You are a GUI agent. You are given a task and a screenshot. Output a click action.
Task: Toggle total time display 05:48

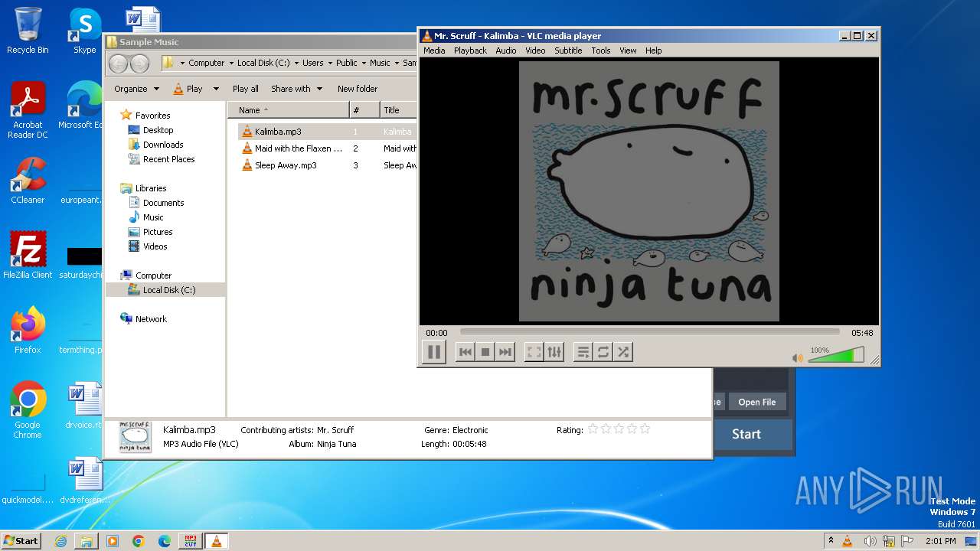[x=862, y=333]
